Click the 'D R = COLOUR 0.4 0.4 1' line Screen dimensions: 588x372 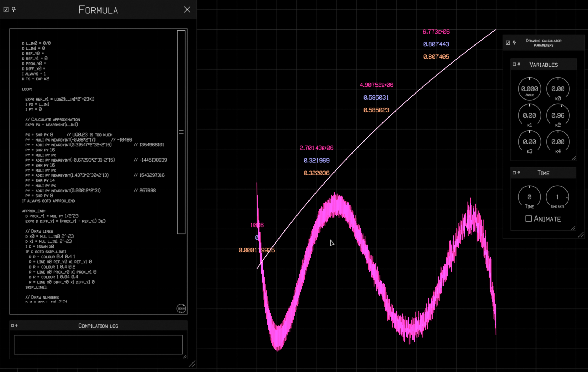(x=52, y=257)
